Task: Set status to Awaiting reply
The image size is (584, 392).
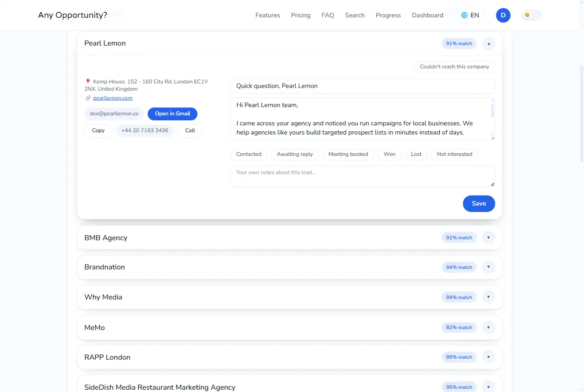Action: tap(295, 155)
